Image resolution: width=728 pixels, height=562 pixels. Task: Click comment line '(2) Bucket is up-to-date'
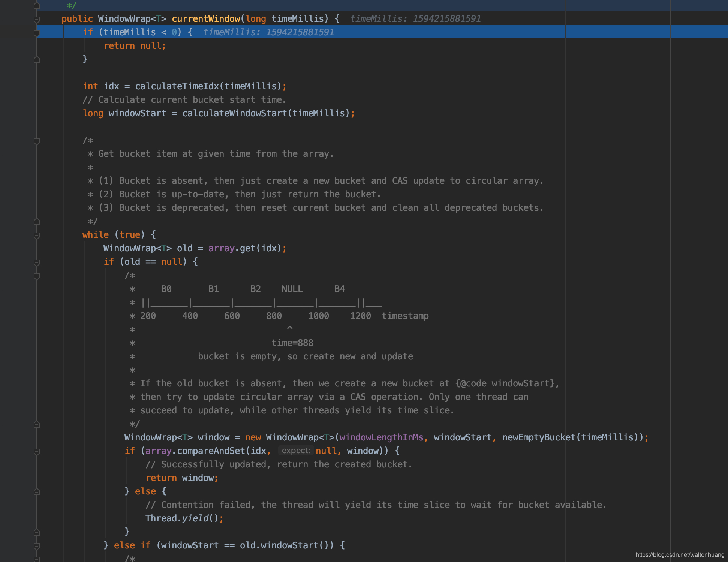click(x=234, y=194)
